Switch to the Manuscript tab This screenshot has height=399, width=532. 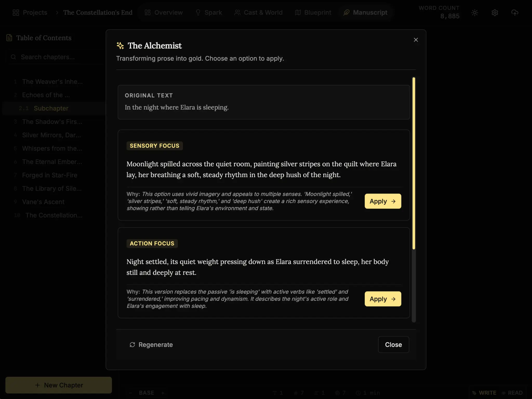(366, 12)
